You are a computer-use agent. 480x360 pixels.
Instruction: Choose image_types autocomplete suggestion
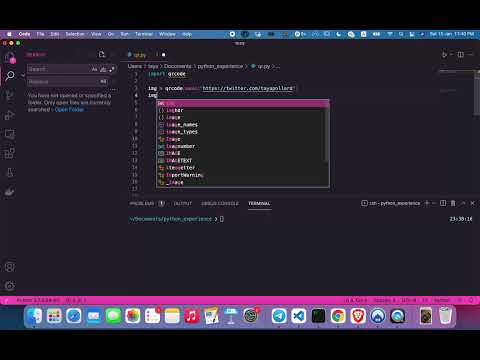[x=243, y=132]
